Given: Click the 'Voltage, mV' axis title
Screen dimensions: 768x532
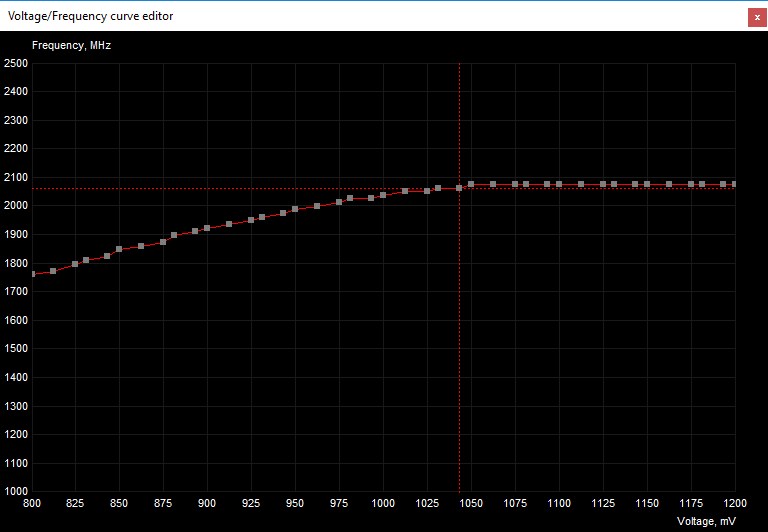Looking at the screenshot, I should [706, 521].
